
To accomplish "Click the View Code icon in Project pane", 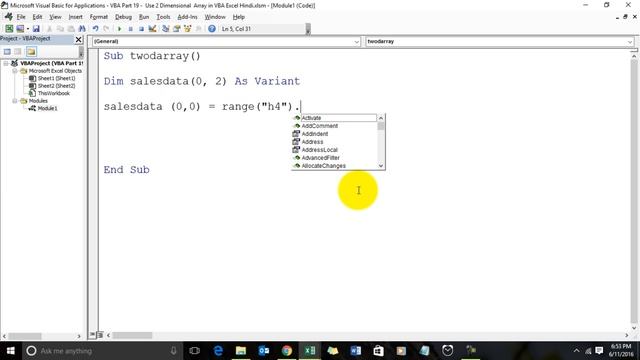I will coord(7,51).
